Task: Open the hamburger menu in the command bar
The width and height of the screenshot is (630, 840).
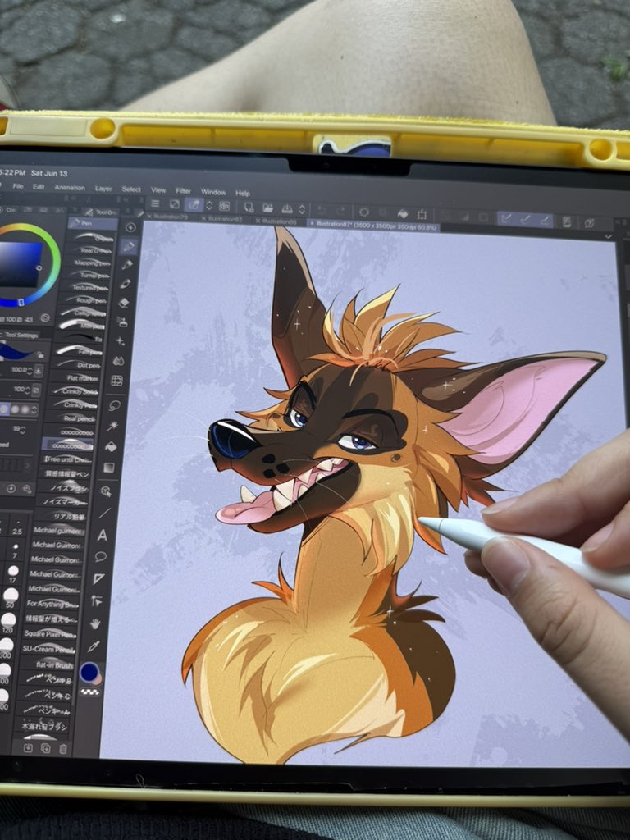Action: click(x=155, y=203)
